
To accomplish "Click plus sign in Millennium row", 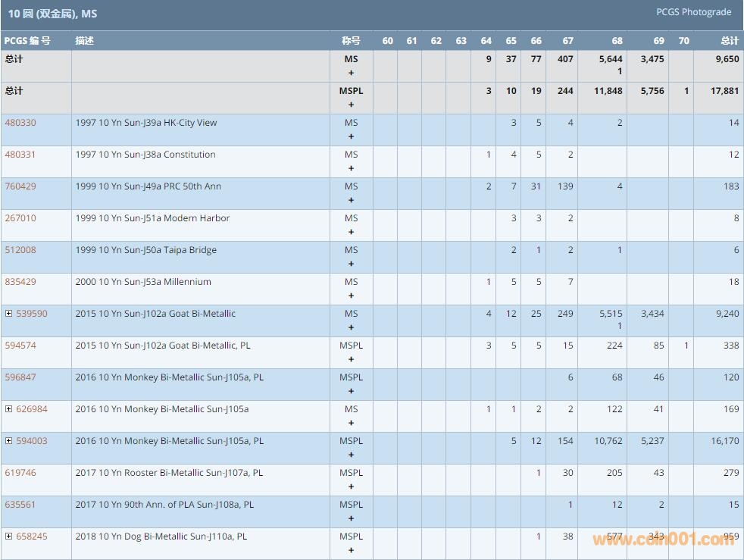I will coord(351,296).
